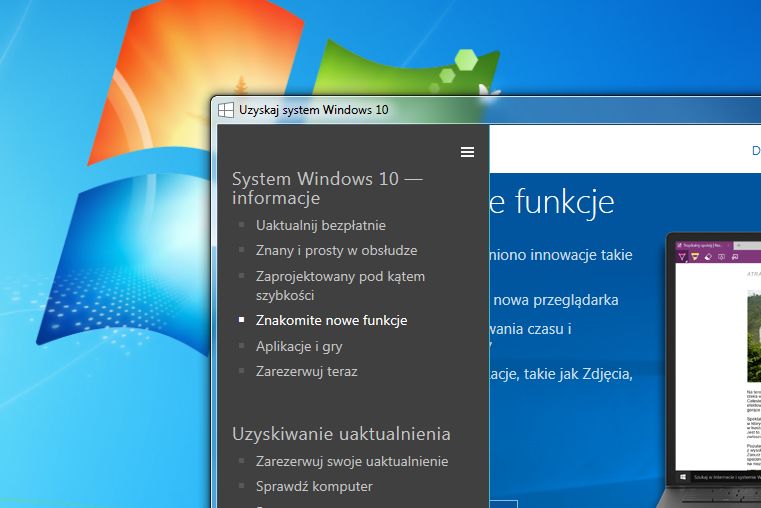
Task: Choose 'Zarezerwuj teraz' menu item
Action: [306, 372]
